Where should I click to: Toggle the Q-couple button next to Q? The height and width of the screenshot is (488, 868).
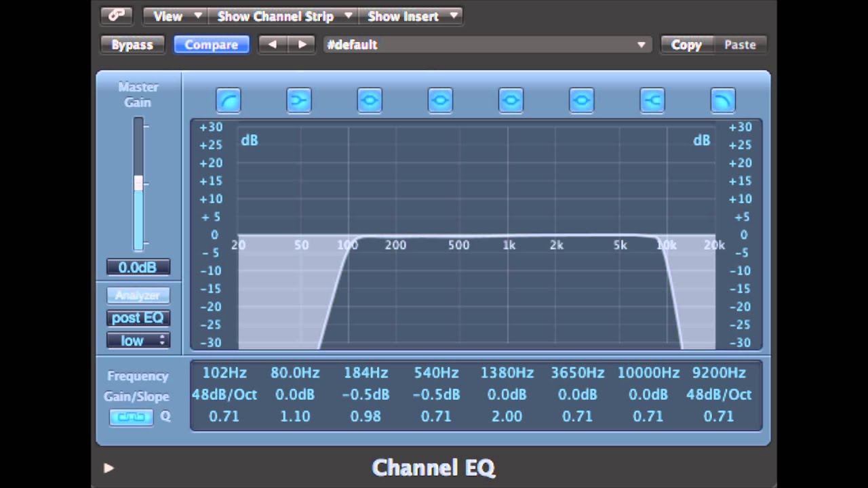132,418
